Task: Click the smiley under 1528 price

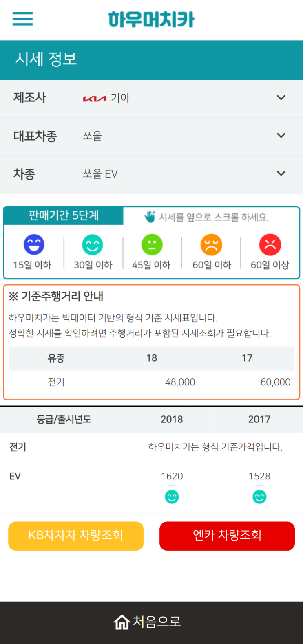Action: point(259,497)
